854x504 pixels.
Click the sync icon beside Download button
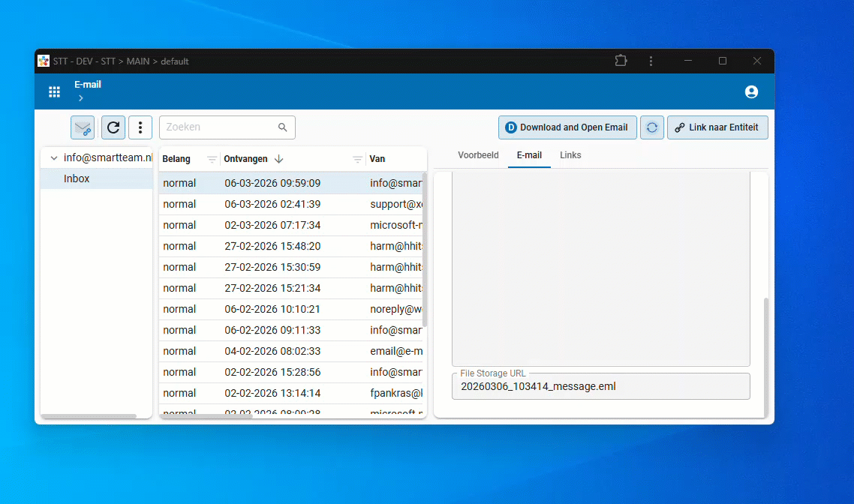click(x=652, y=127)
